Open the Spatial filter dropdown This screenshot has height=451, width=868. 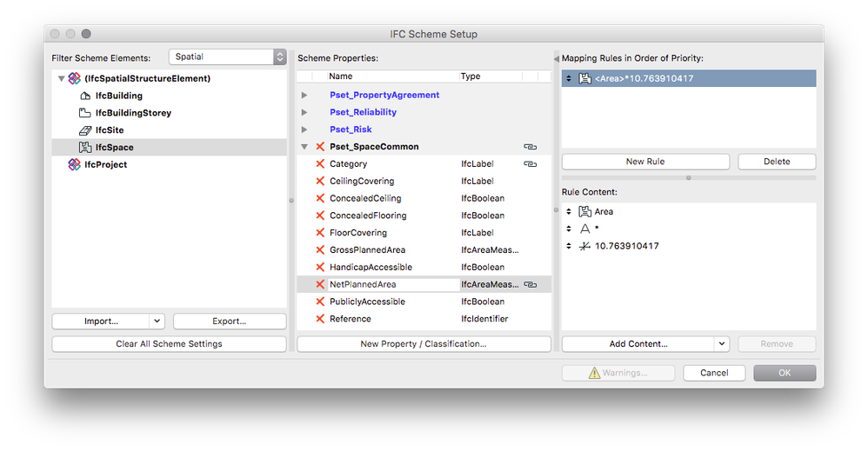pos(227,56)
